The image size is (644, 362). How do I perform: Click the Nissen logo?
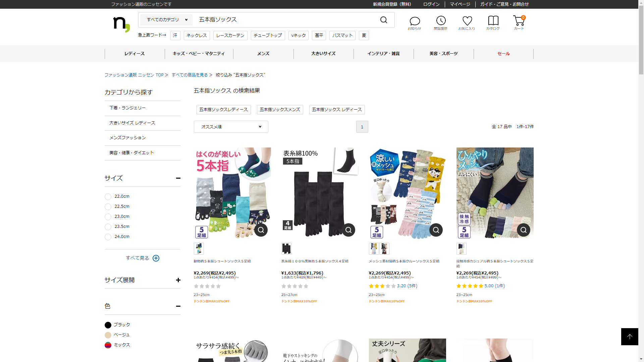[x=121, y=24]
